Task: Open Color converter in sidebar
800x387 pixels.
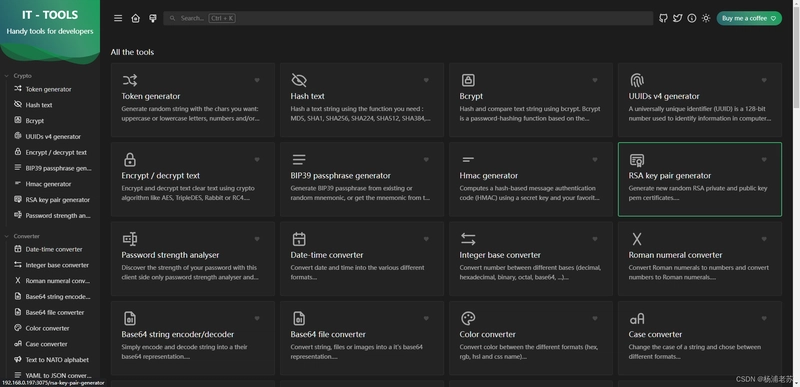Action: pyautogui.click(x=47, y=328)
